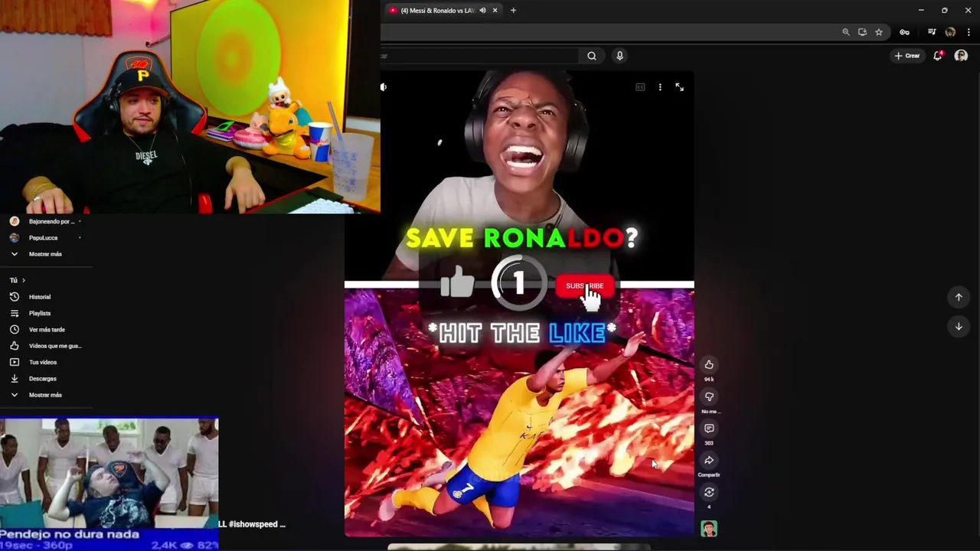Go to next Short with down arrow
Screen dimensions: 980x551
(959, 327)
